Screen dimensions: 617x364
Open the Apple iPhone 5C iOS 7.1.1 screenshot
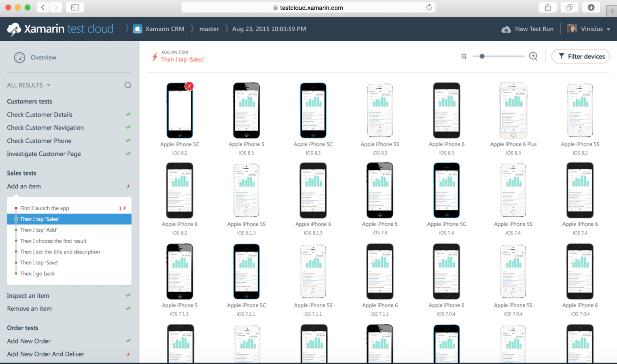click(x=246, y=271)
